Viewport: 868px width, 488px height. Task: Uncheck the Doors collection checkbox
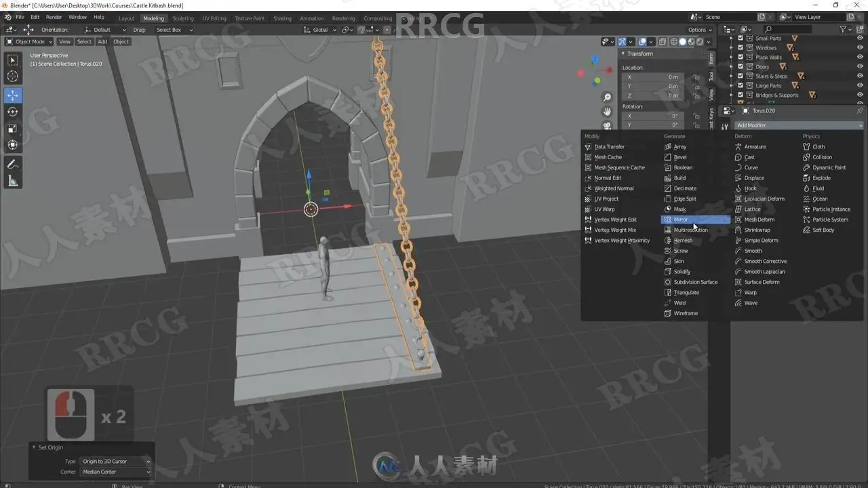click(741, 66)
